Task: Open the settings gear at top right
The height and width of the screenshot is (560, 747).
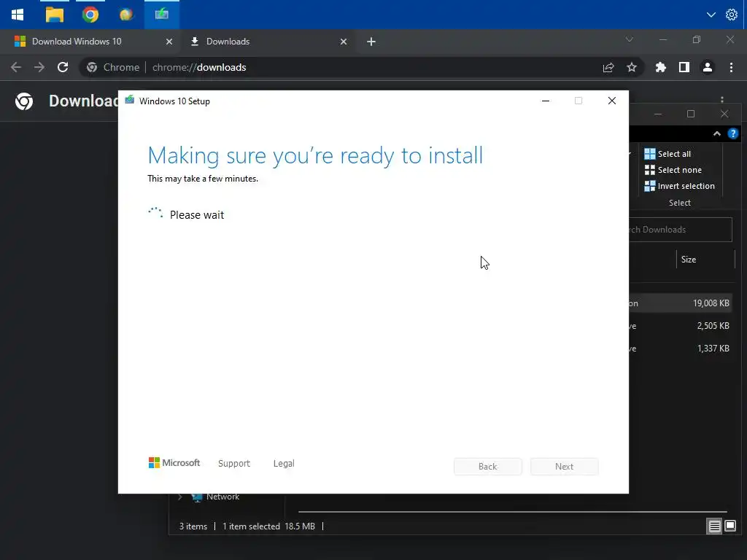Action: click(x=731, y=15)
